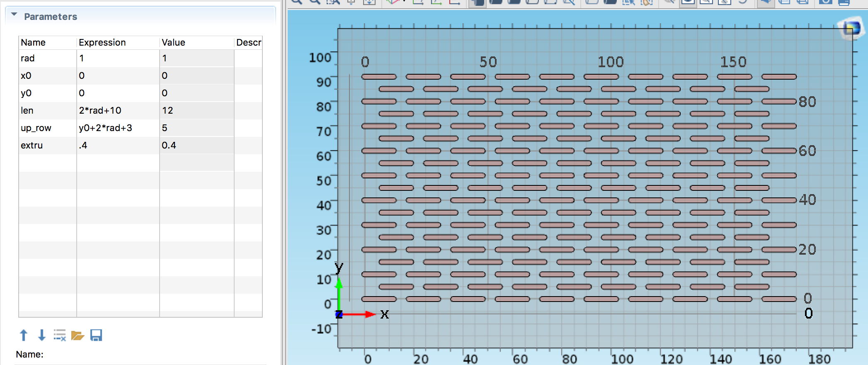Click the Move Down arrow icon
868x365 pixels.
click(41, 335)
